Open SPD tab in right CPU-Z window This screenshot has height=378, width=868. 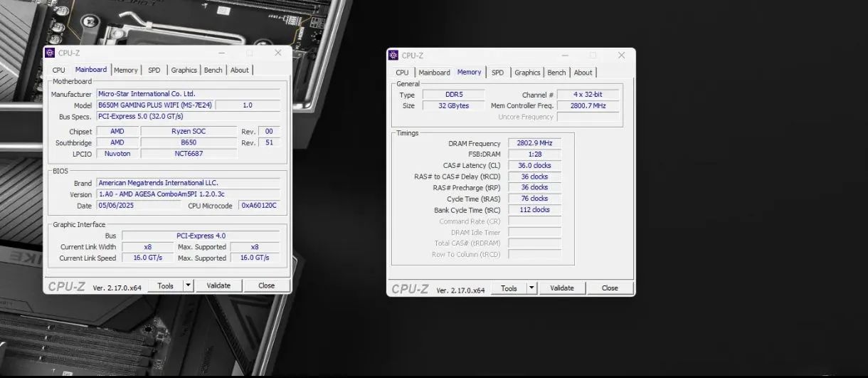coord(497,72)
